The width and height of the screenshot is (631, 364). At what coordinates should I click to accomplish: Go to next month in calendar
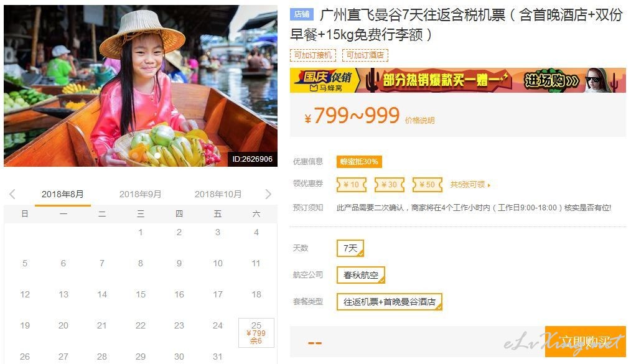(x=268, y=194)
